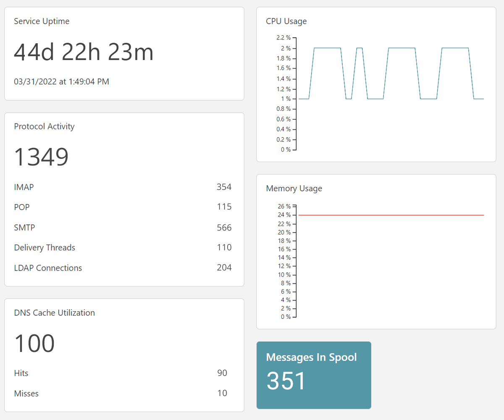Click the DNS cache Misses label
This screenshot has height=420, width=504.
click(26, 394)
